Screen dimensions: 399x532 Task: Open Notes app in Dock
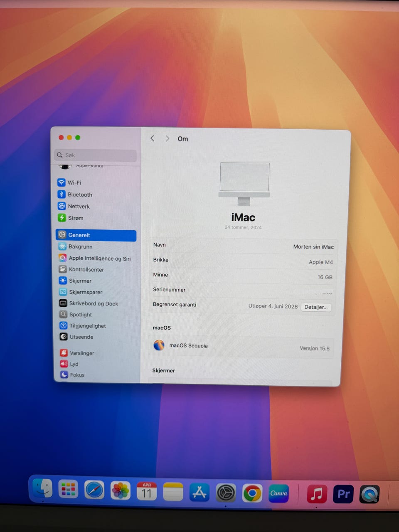click(x=173, y=492)
